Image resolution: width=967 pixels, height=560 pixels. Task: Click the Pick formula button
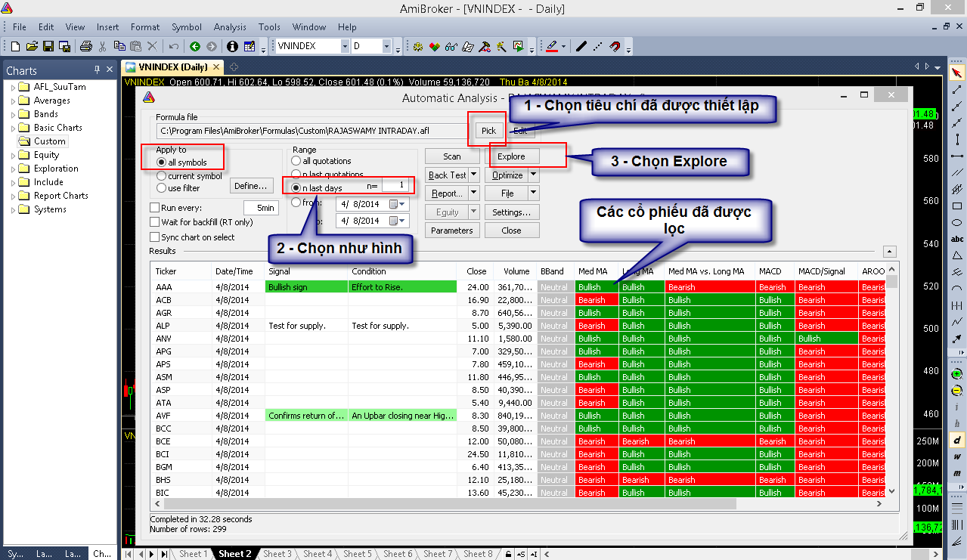click(488, 131)
